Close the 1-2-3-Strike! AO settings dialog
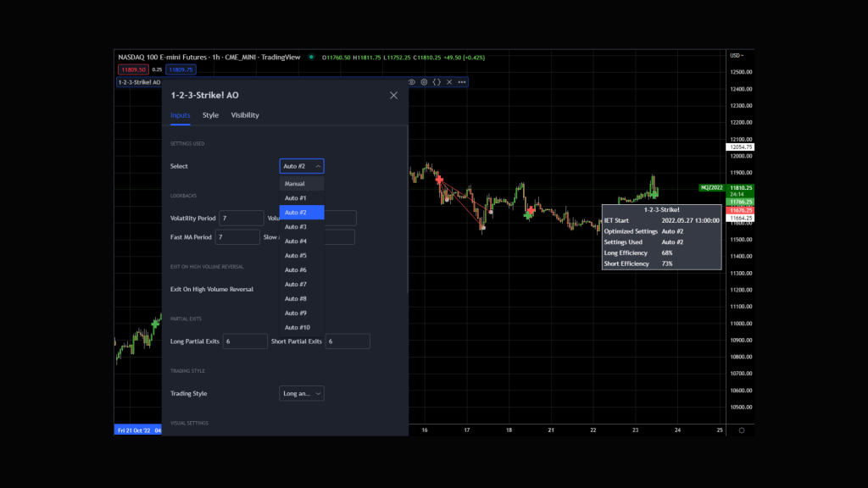The image size is (868, 488). coord(393,95)
